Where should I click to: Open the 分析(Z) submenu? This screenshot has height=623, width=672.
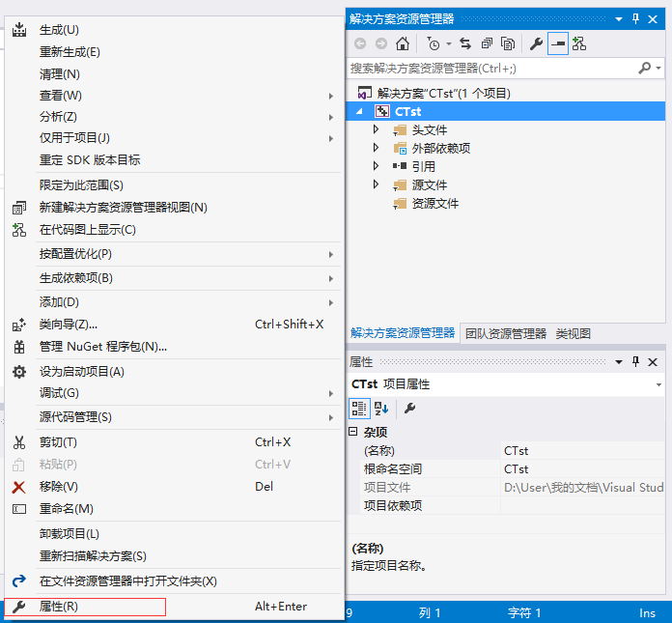coord(174,117)
